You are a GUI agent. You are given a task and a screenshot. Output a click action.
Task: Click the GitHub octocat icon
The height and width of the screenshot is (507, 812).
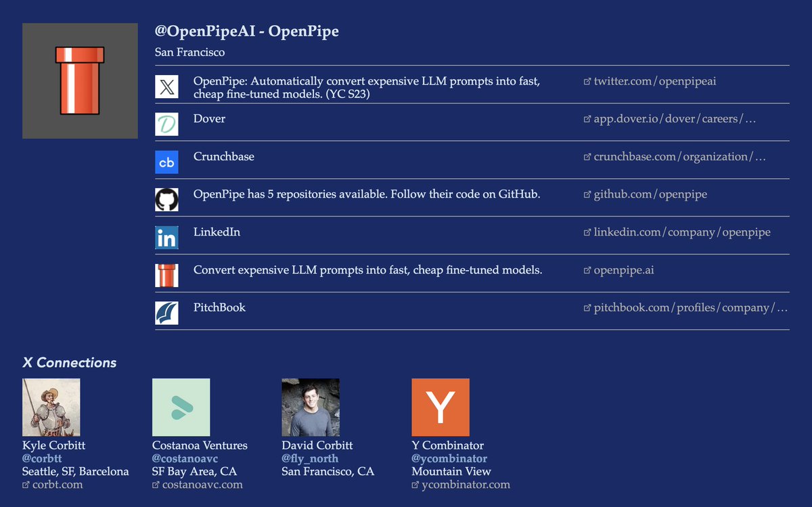[166, 200]
